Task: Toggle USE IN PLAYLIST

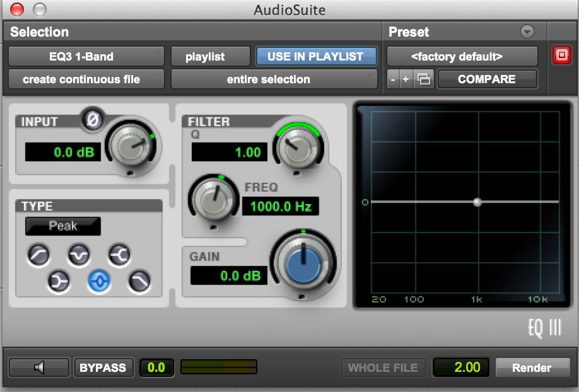Action: 315,56
